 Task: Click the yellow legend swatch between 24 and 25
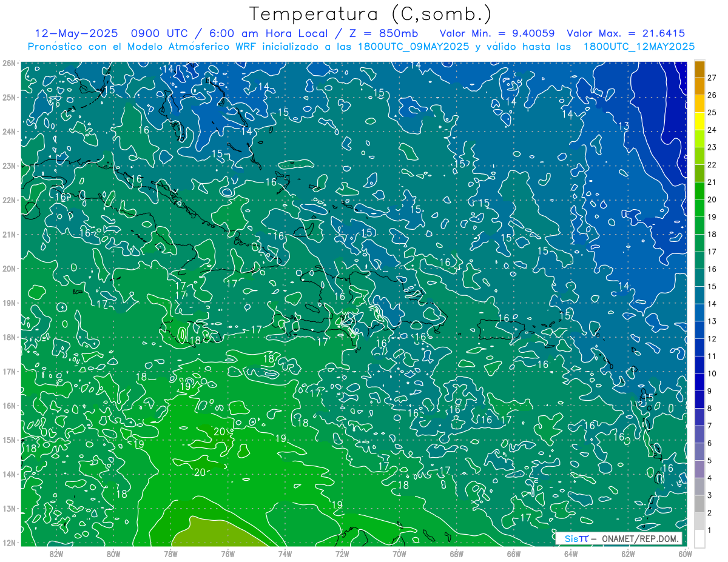(x=699, y=121)
